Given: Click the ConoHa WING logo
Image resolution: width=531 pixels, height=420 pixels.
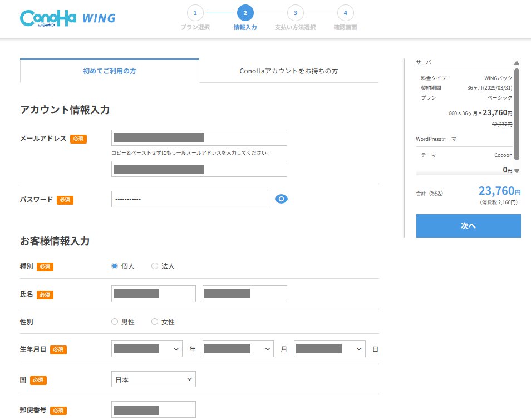Looking at the screenshot, I should pyautogui.click(x=67, y=17).
